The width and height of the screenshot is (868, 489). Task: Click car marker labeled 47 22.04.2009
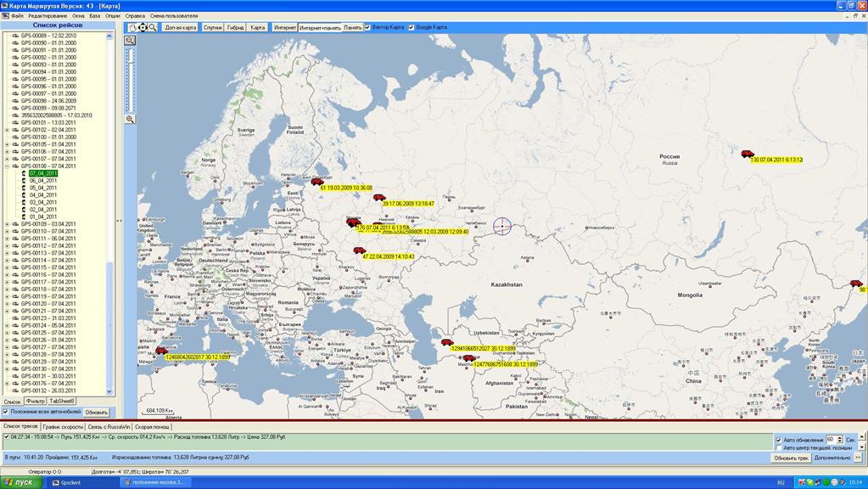[x=359, y=251]
